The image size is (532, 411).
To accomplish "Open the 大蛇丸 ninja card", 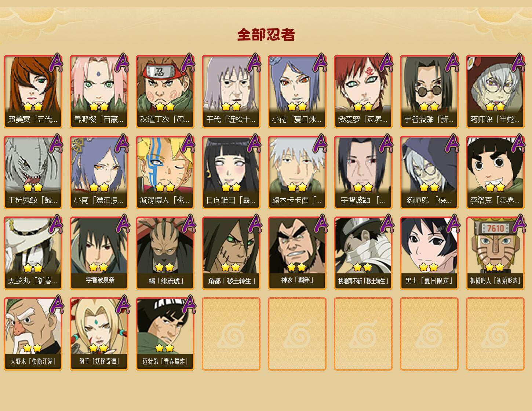I will (33, 253).
